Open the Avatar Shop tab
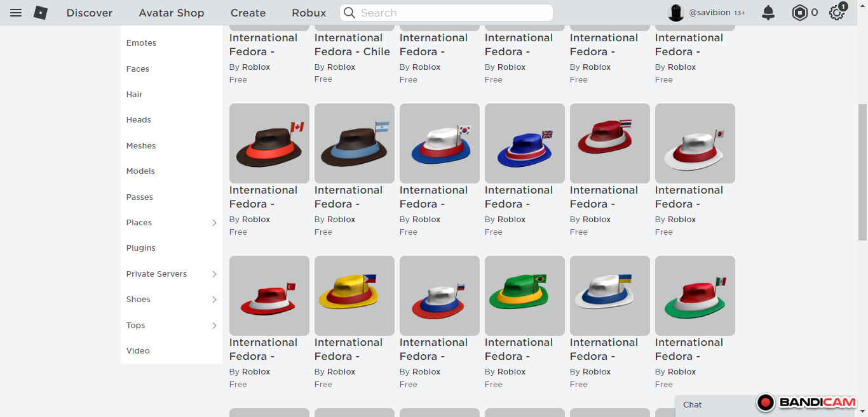Screen dimensions: 868x417 coord(172,13)
